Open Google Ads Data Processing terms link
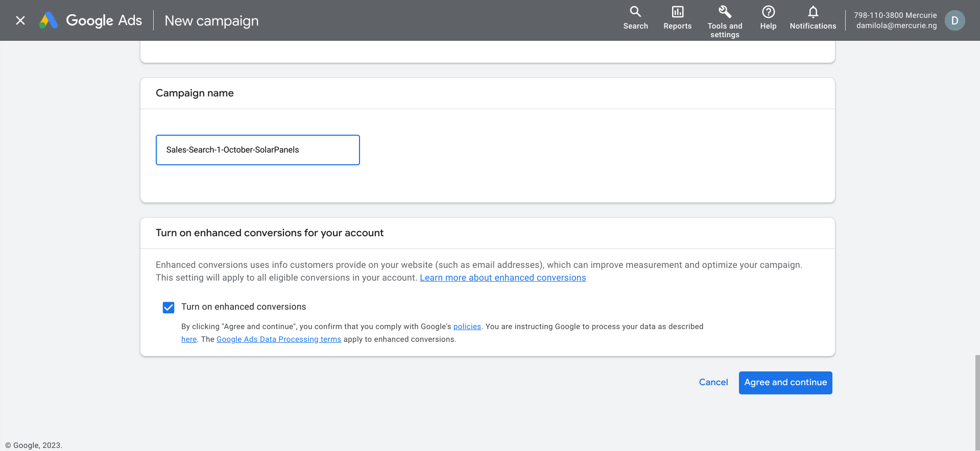The image size is (980, 451). pyautogui.click(x=278, y=339)
